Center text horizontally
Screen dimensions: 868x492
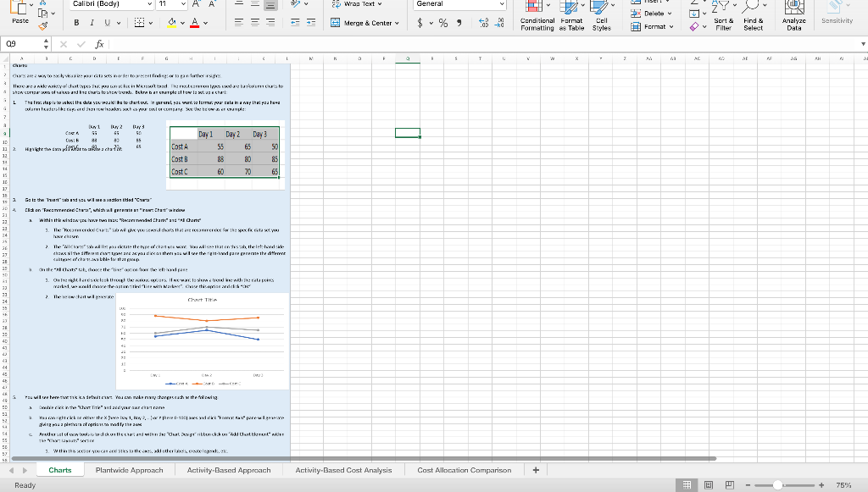254,23
